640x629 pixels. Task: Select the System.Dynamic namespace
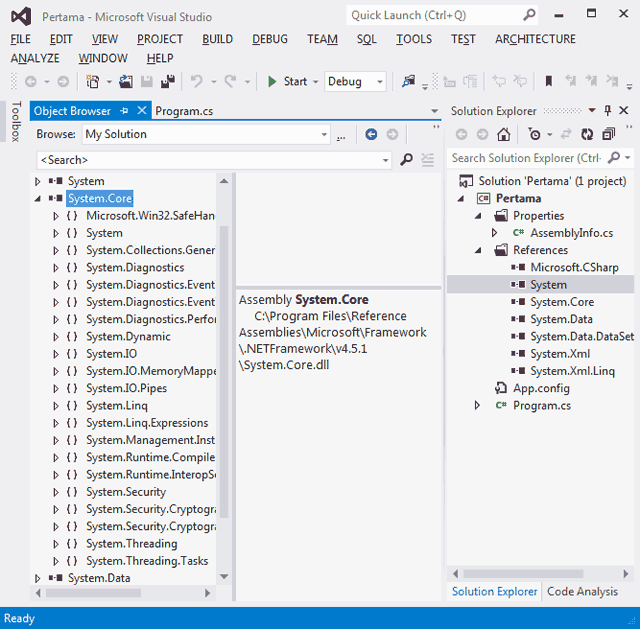(x=128, y=337)
